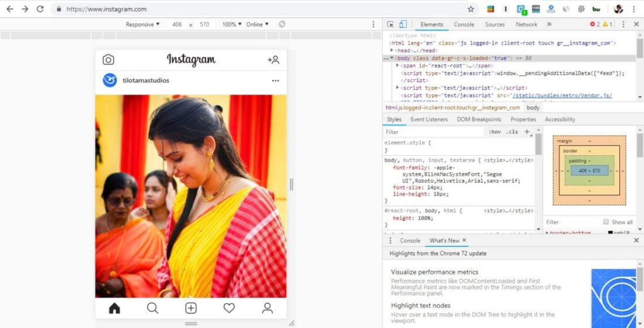This screenshot has height=328, width=644.
Task: Click the tilotamastudios username link
Action: [146, 80]
